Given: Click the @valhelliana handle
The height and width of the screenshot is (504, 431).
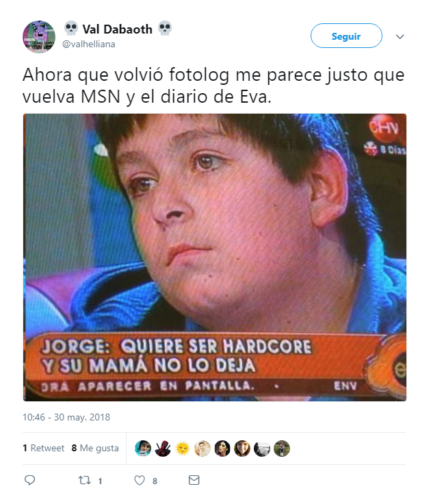Looking at the screenshot, I should (89, 44).
